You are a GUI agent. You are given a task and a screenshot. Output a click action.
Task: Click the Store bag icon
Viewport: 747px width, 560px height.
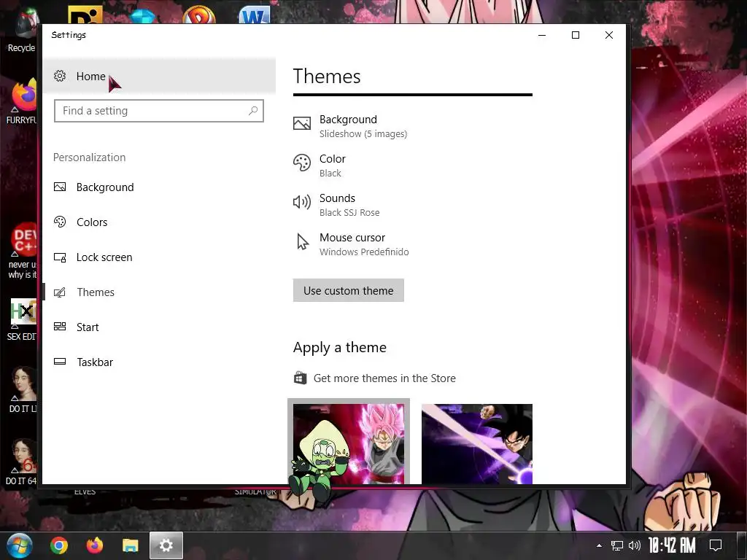300,378
